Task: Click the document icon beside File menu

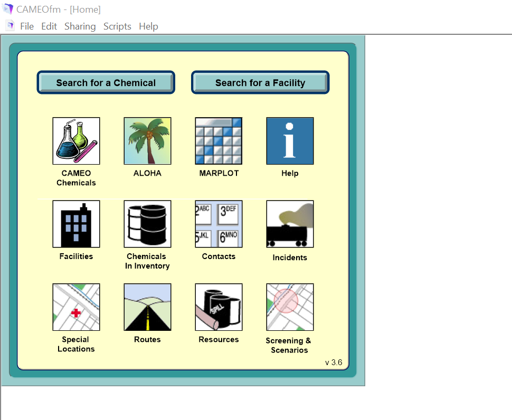Action: 10,25
